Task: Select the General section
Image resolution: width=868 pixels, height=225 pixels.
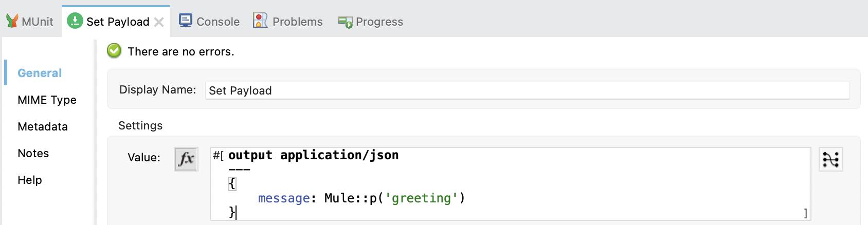Action: (40, 73)
